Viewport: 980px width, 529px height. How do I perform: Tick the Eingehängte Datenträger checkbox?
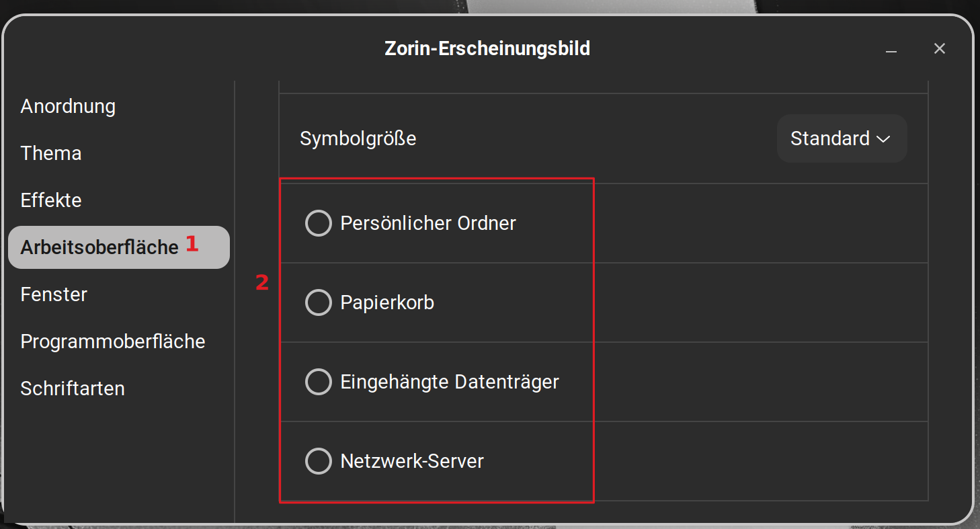coord(319,382)
